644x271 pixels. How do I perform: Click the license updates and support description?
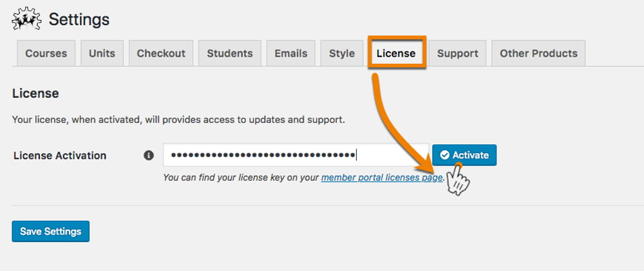point(178,120)
